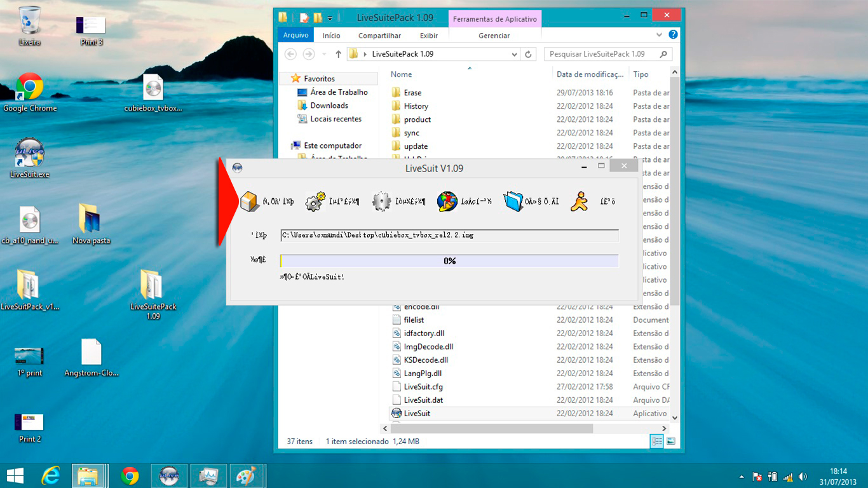The width and height of the screenshot is (868, 488).
Task: Open Chrome from taskbar
Action: pyautogui.click(x=130, y=475)
